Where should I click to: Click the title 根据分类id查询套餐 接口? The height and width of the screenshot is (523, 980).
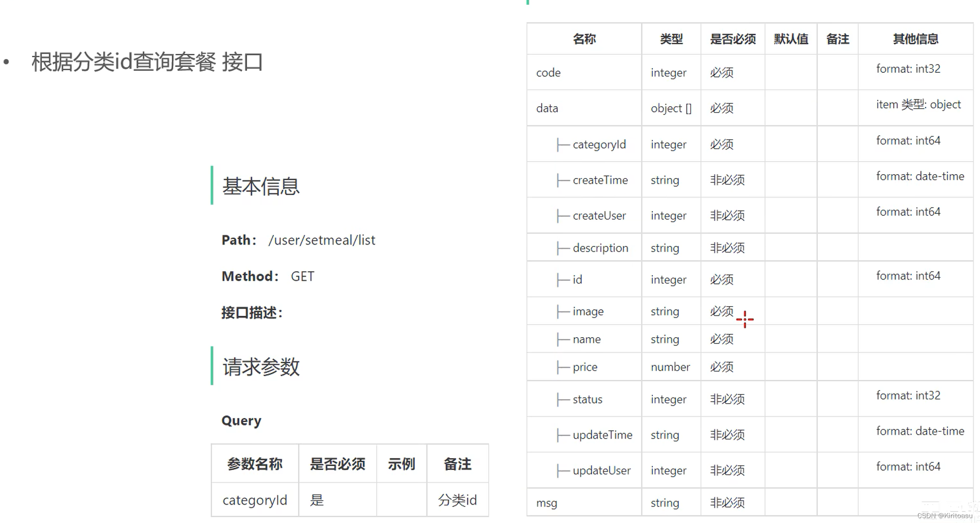(x=146, y=62)
